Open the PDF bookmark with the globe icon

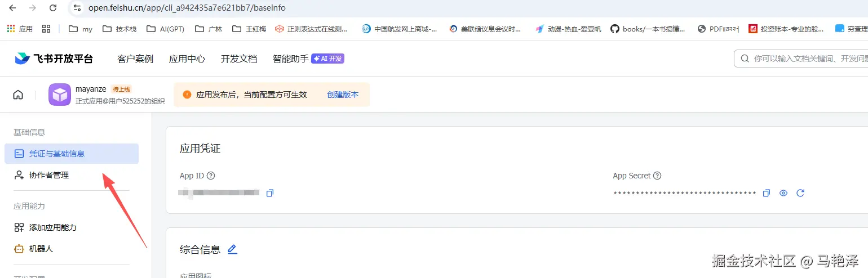(718, 29)
